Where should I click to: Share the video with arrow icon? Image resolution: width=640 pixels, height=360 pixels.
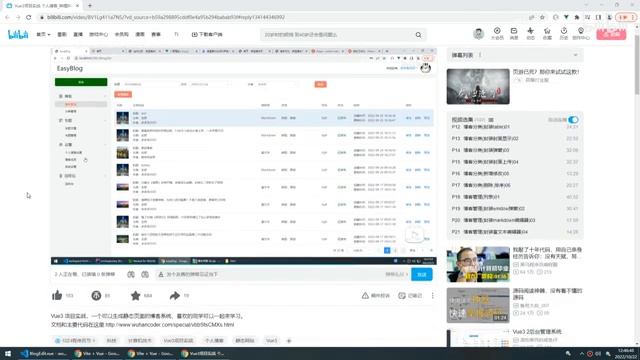[175, 295]
